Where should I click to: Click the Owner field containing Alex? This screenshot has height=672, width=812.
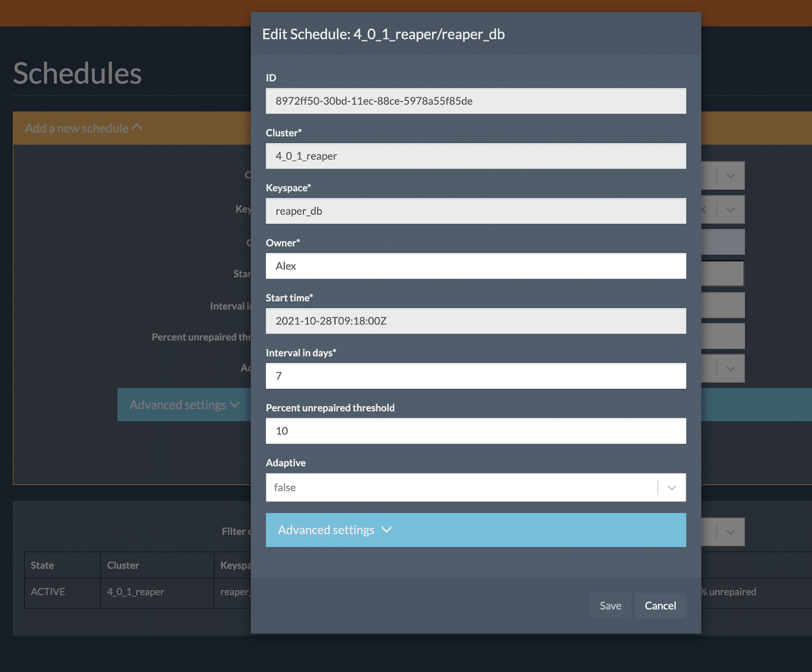476,266
